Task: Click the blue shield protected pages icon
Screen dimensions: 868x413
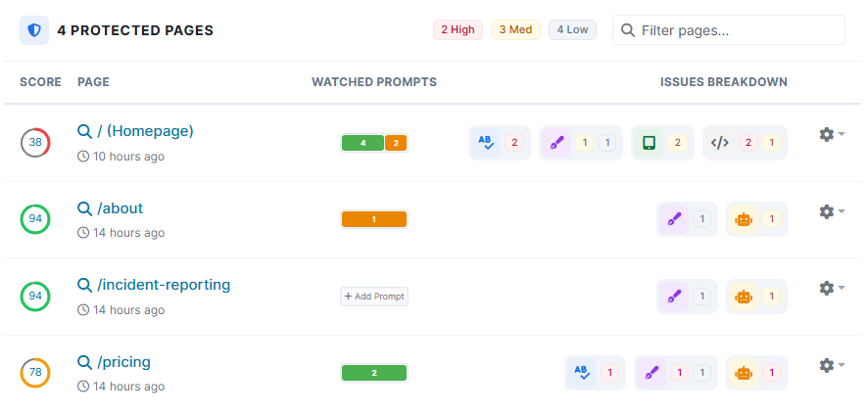Action: tap(34, 30)
